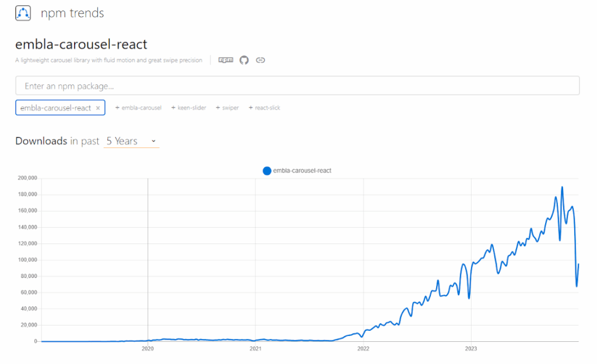Focus the "Enter an npm package" field
Screen dimensions: 597x364
297,86
